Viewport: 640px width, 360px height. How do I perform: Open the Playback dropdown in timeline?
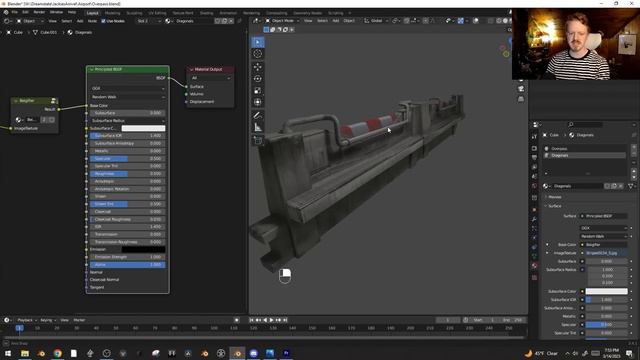(x=27, y=320)
